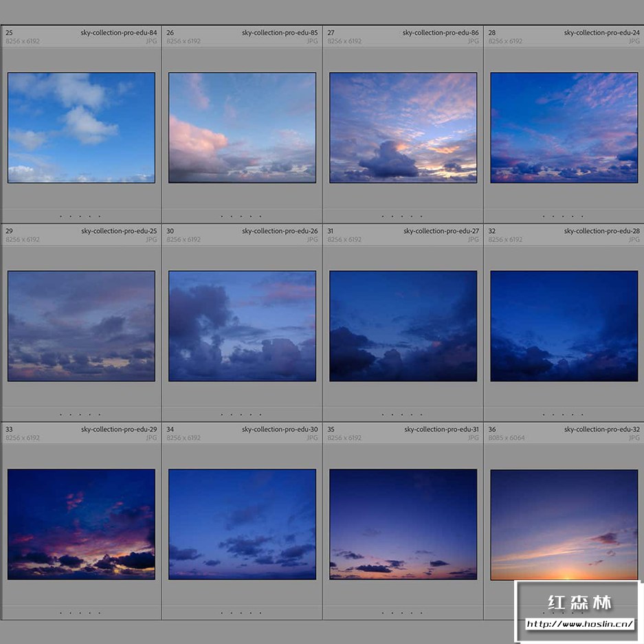Click the file name sky-collection-pro-edu-31

[441, 430]
